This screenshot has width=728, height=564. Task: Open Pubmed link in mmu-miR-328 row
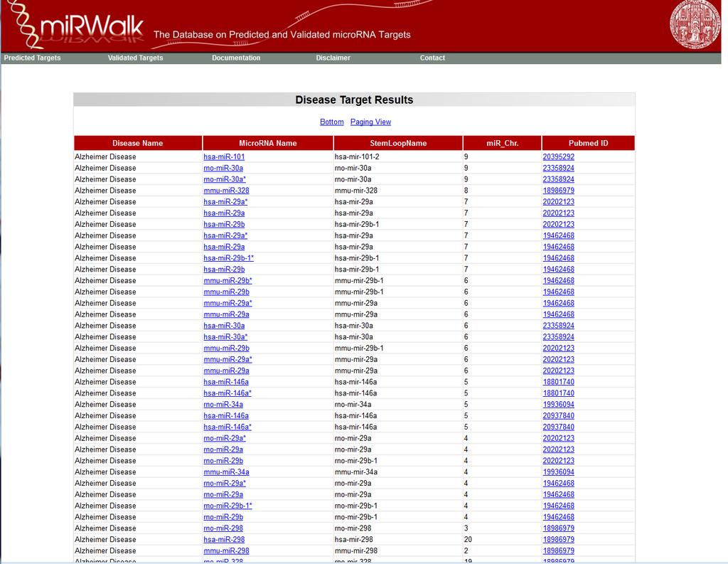tap(559, 191)
